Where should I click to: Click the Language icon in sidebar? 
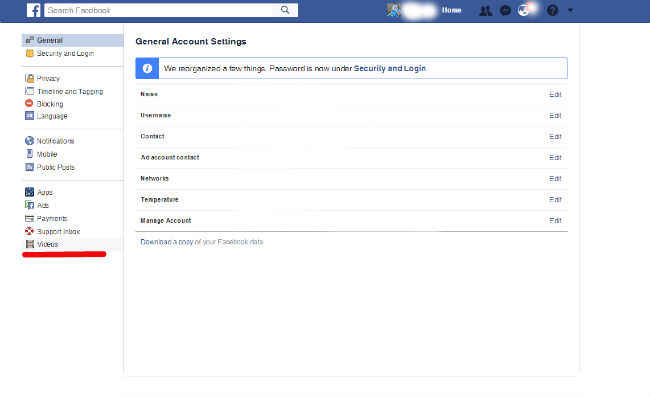[x=29, y=116]
